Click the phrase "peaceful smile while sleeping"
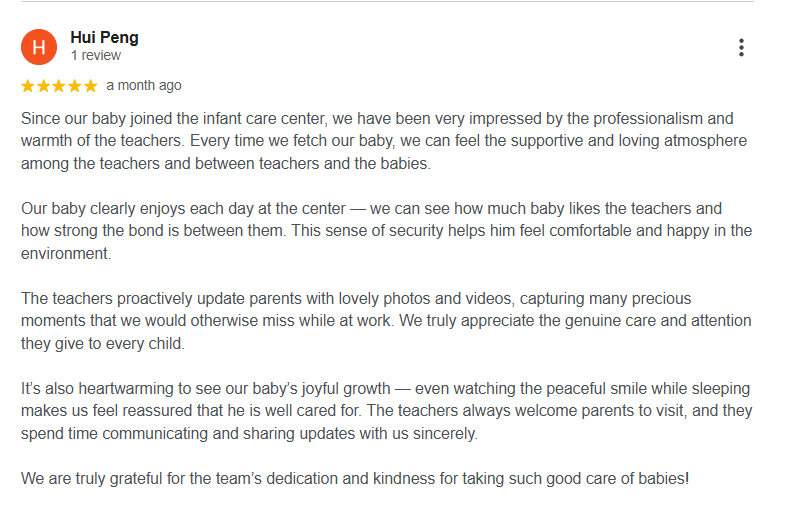 click(x=639, y=389)
